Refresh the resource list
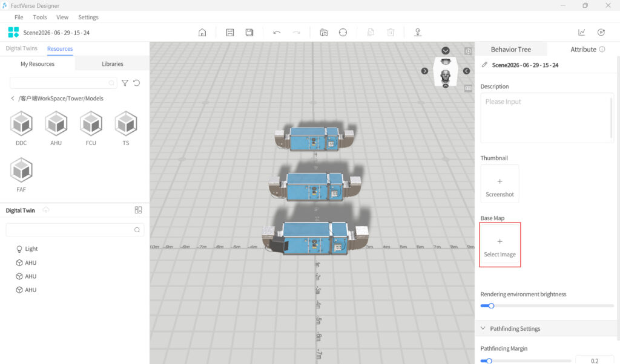Viewport: 620px width, 364px height. (x=136, y=83)
